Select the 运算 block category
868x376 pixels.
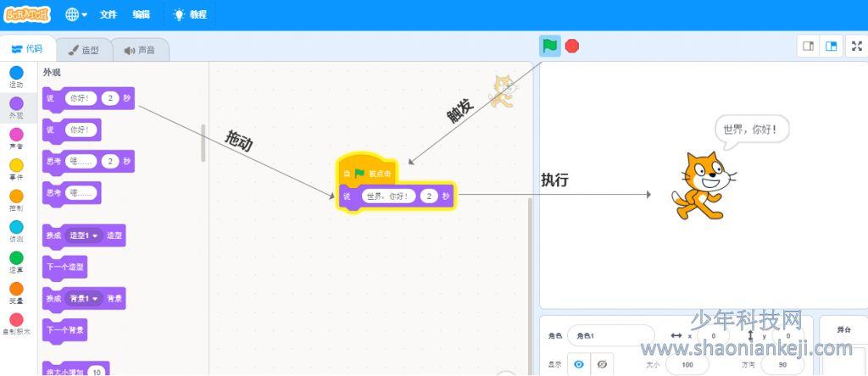tap(17, 263)
